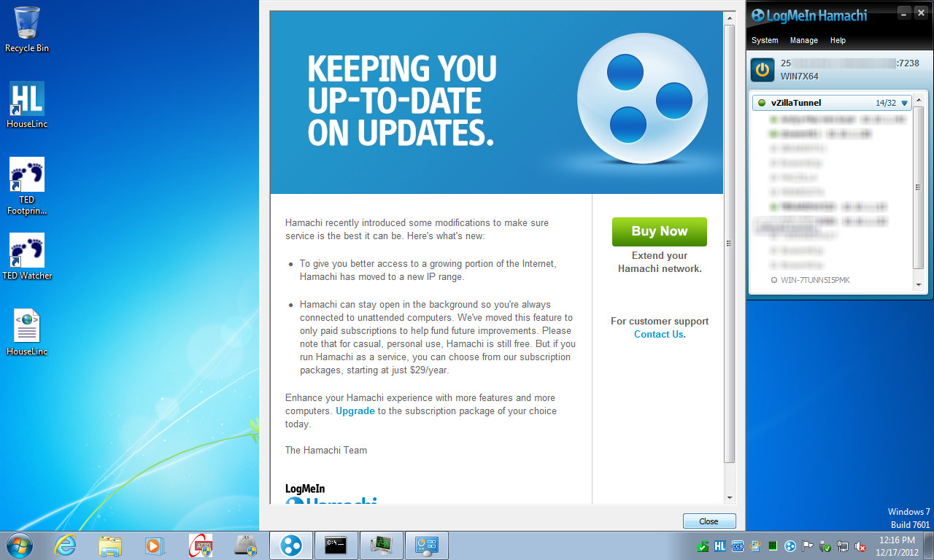The width and height of the screenshot is (934, 560).
Task: Click the down arrow of the updates dialog scrollbar
Action: point(730,498)
